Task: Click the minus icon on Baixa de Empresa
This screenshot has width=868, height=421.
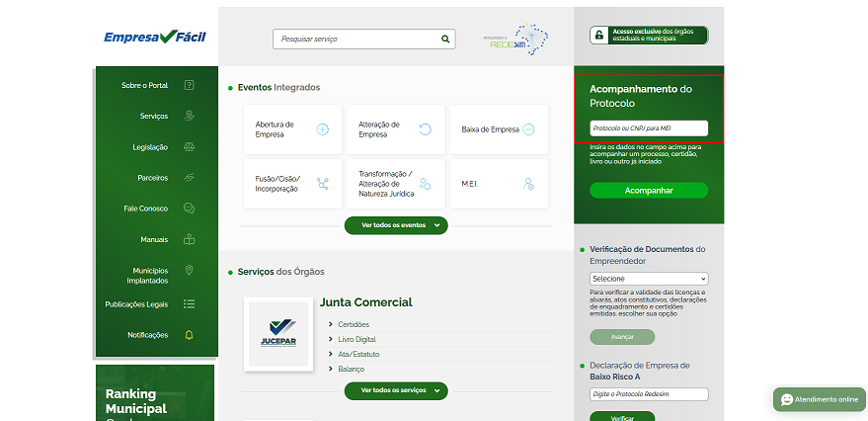Action: pyautogui.click(x=528, y=129)
